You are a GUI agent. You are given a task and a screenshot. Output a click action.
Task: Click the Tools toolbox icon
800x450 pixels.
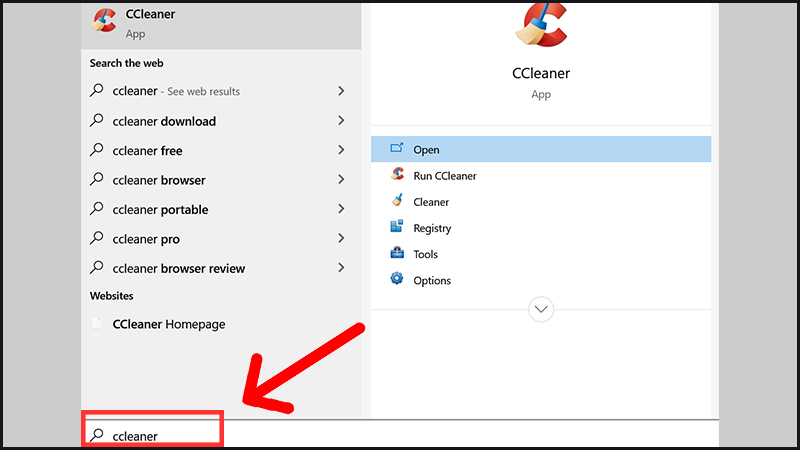(397, 253)
